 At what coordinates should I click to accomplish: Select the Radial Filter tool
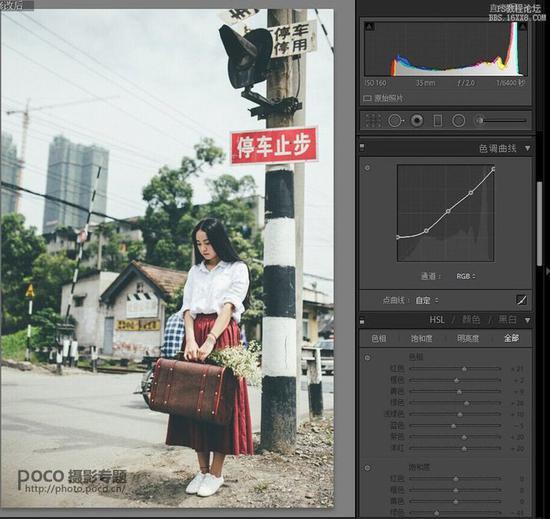point(458,121)
